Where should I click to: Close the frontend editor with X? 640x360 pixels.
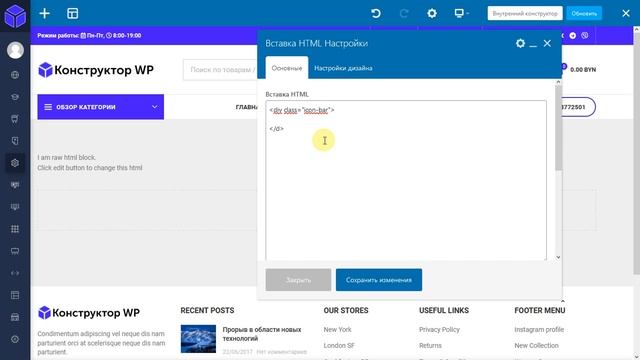(626, 13)
